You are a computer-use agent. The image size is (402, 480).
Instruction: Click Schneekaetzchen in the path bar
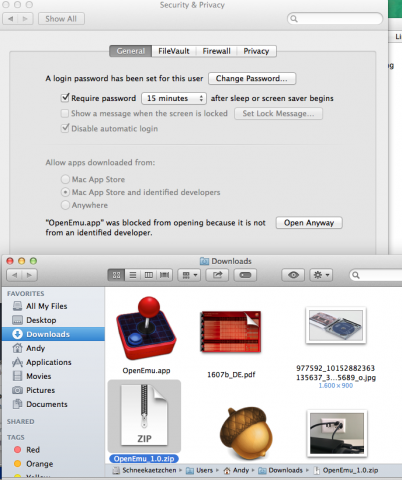[x=145, y=470]
